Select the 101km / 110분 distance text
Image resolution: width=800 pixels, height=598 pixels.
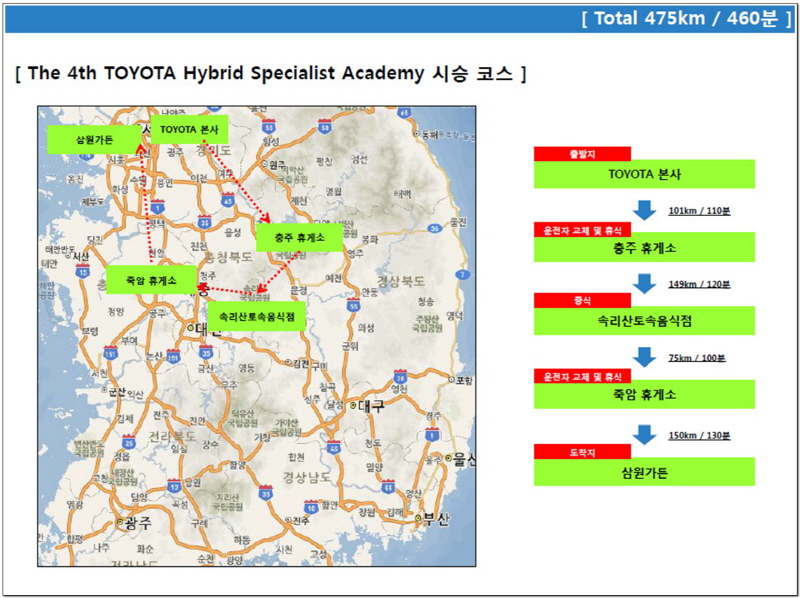(x=699, y=211)
